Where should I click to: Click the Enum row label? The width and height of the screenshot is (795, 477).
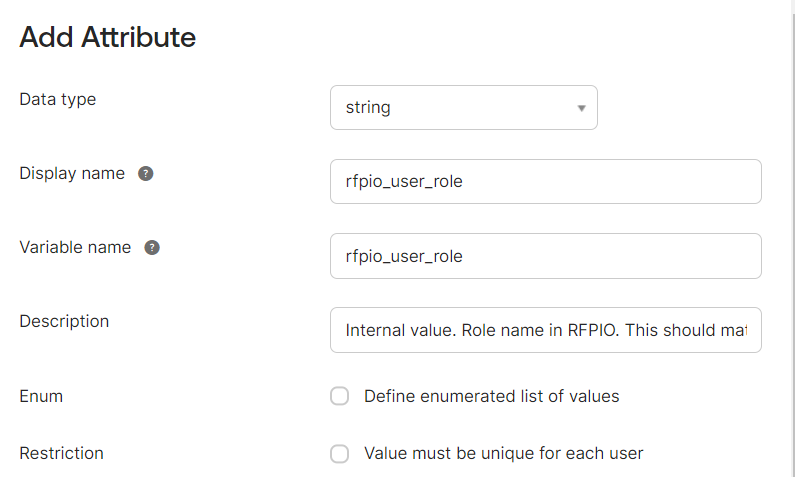(41, 396)
